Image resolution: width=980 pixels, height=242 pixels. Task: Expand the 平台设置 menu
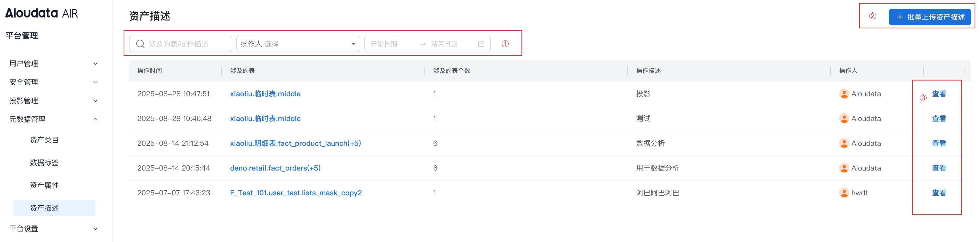[x=53, y=229]
